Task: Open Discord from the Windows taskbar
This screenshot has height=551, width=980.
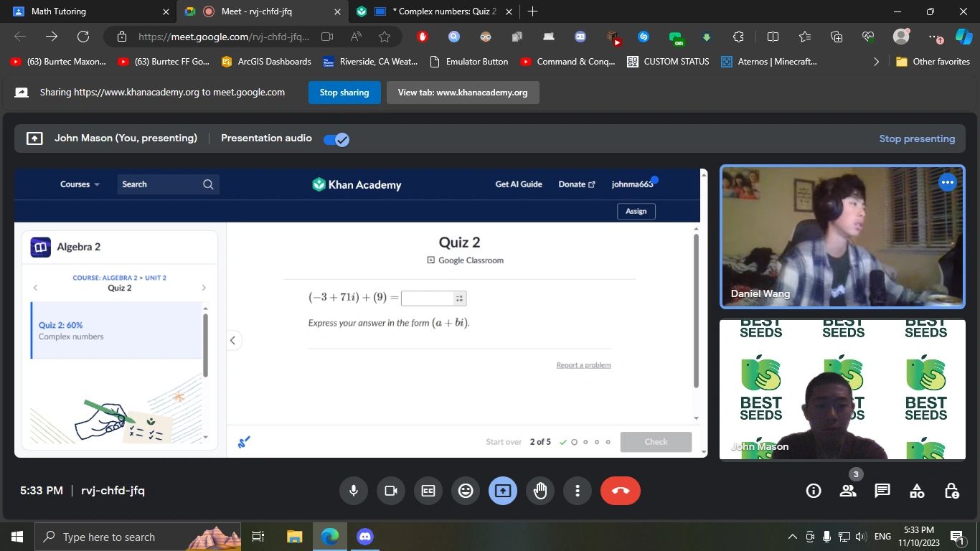Action: point(365,537)
